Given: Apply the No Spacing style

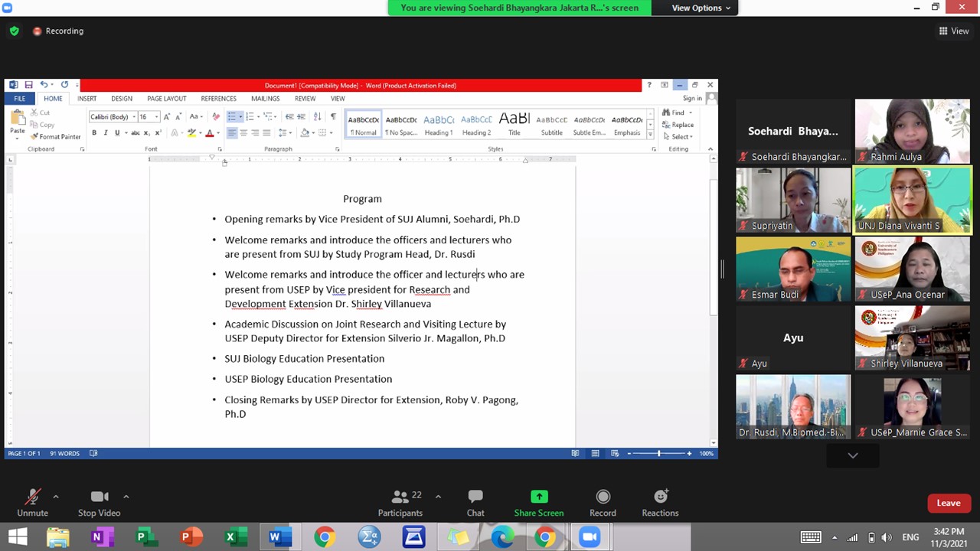Looking at the screenshot, I should [x=401, y=125].
